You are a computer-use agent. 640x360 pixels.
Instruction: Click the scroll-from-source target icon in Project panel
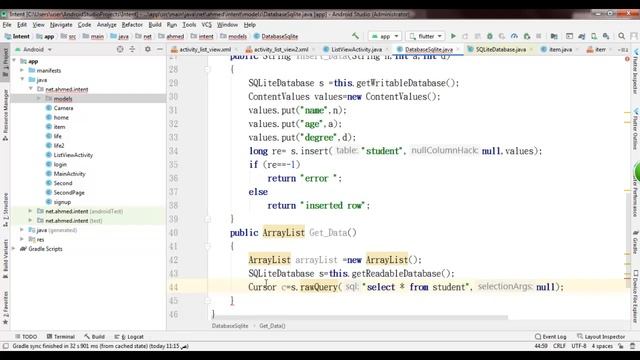(x=120, y=49)
